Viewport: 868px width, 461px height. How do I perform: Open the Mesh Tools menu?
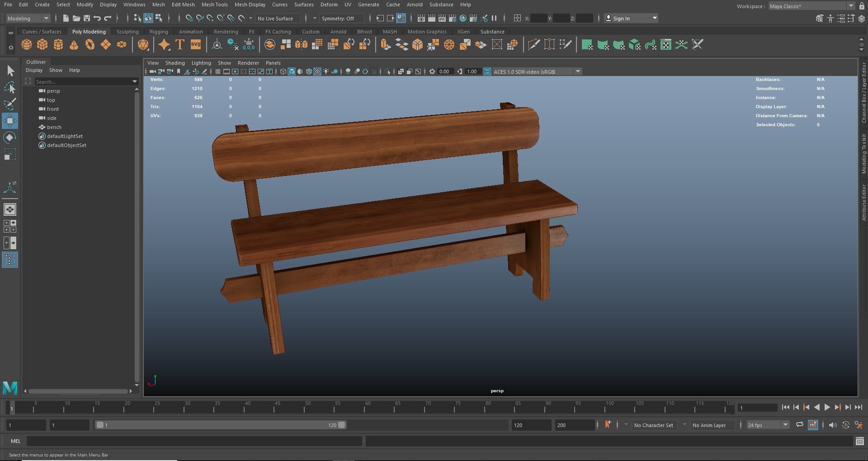pyautogui.click(x=214, y=5)
